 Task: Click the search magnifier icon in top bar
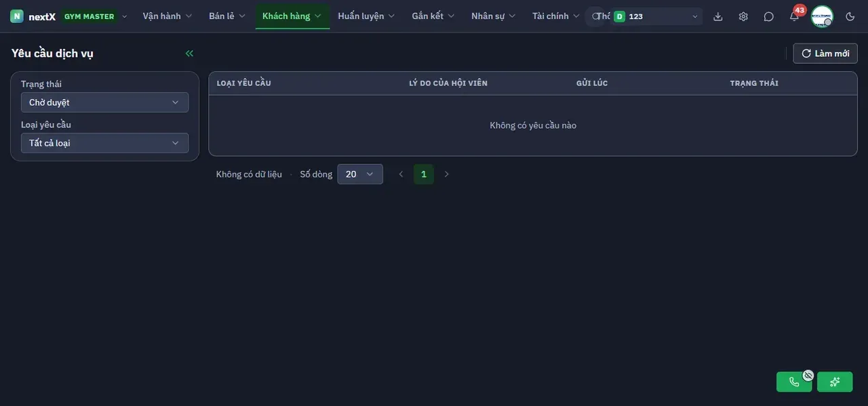click(595, 16)
